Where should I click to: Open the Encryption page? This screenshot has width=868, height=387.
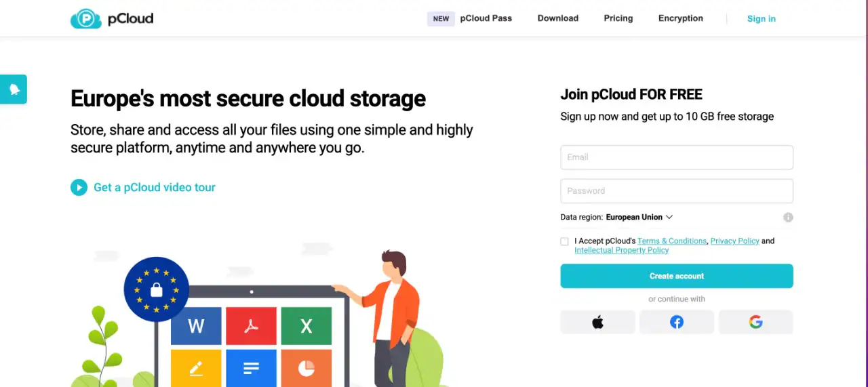coord(681,18)
